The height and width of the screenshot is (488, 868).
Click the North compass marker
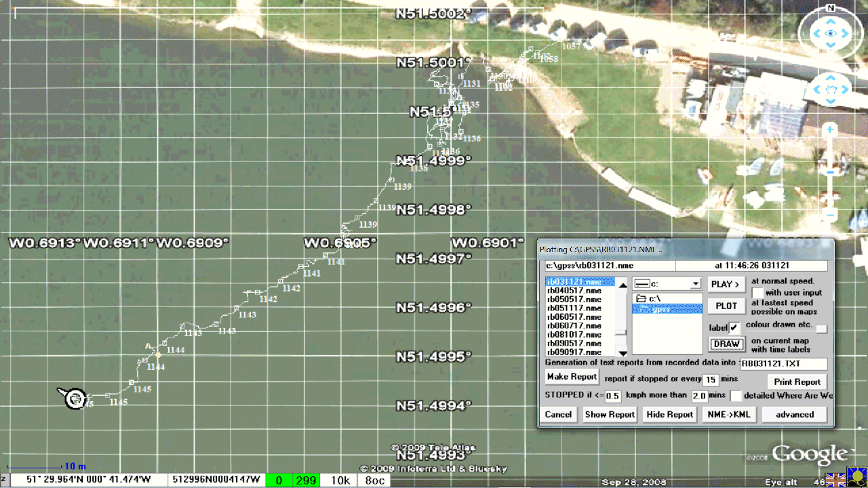(x=830, y=8)
